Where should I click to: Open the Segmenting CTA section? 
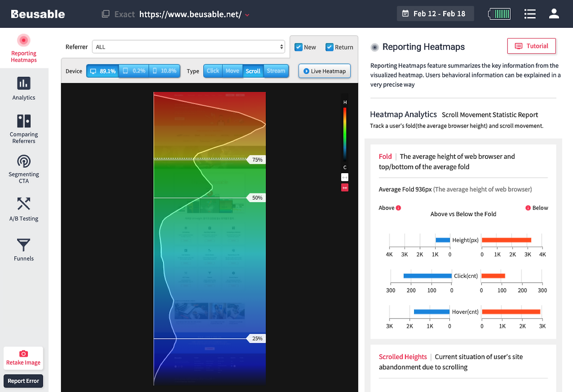point(24,169)
